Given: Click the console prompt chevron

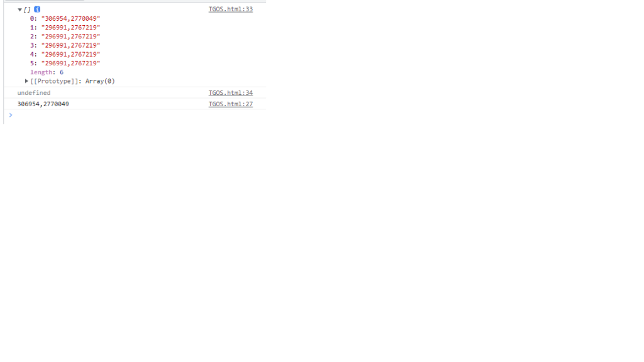Looking at the screenshot, I should point(11,116).
